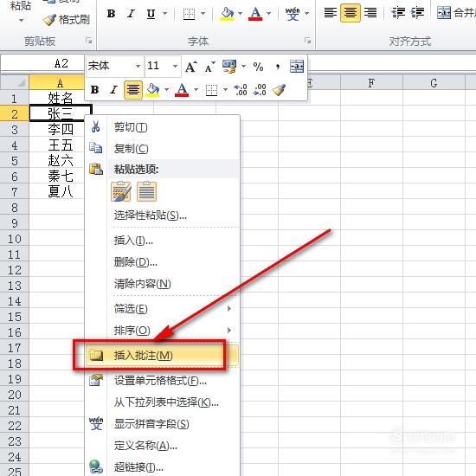The width and height of the screenshot is (476, 476).
Task: Toggle bold in mini toolbar
Action: pos(94,89)
